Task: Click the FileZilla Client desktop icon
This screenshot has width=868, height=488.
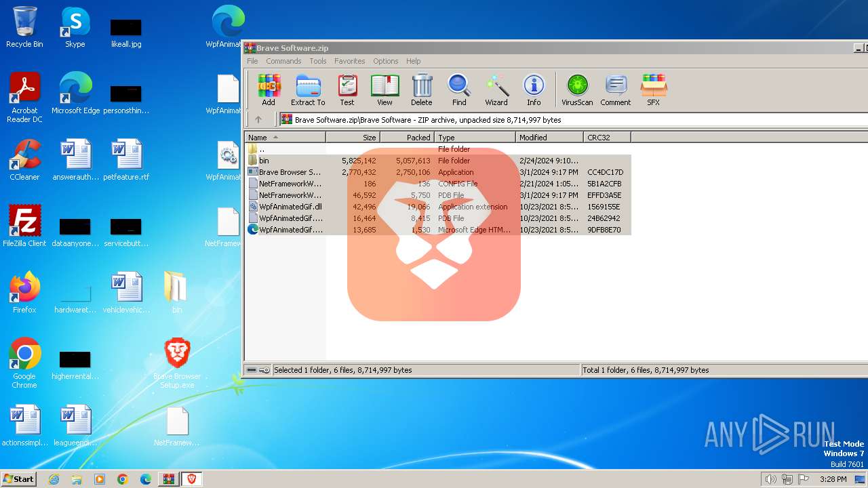Action: click(x=24, y=226)
